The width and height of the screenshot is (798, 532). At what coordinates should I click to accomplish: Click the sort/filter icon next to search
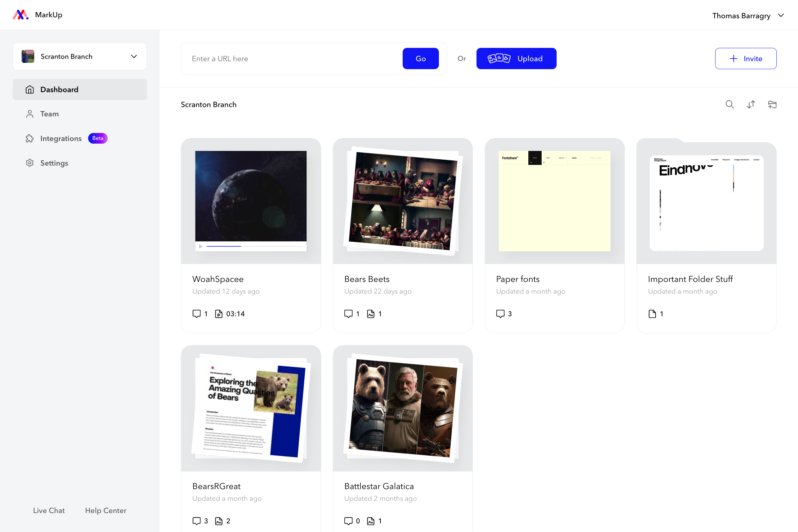[750, 104]
